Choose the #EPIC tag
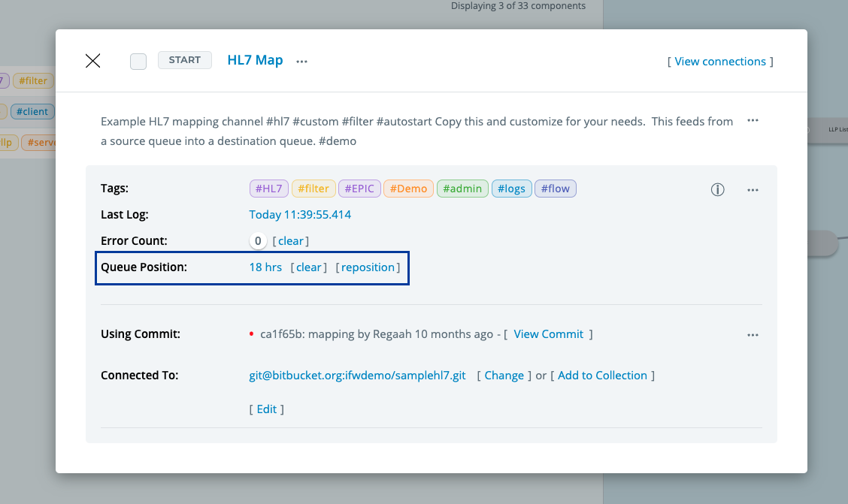 359,189
